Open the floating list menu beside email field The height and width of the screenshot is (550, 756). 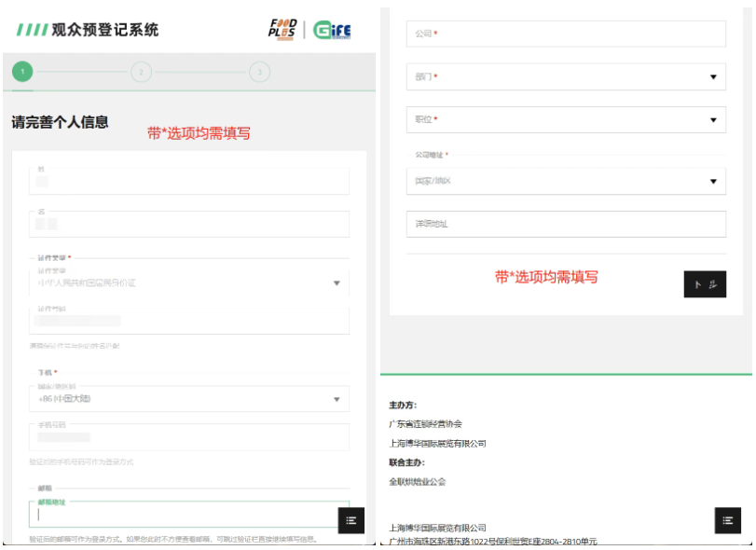coord(351,521)
